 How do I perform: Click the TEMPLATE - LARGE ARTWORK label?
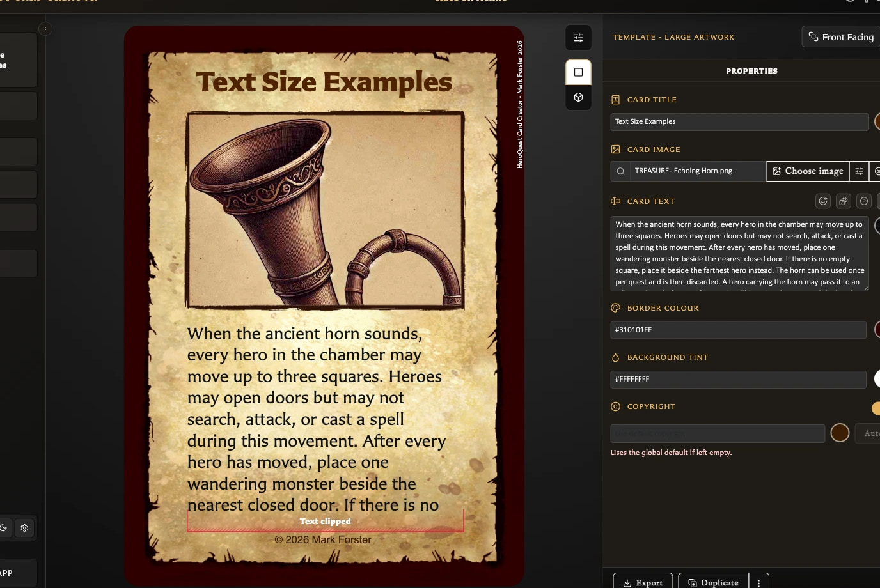coord(673,37)
